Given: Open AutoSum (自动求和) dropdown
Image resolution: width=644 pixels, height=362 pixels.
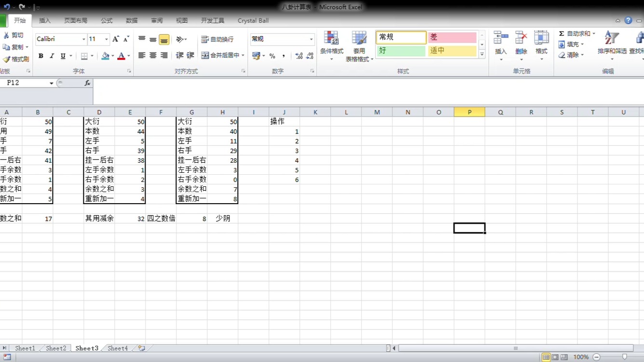Looking at the screenshot, I should tap(594, 34).
